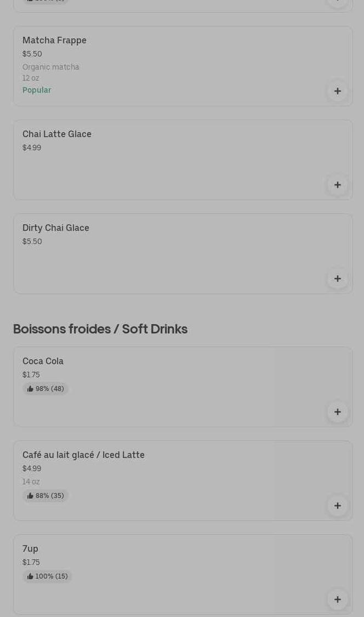
Task: View Café au lait glacé / Iced Latte
Action: [x=83, y=455]
